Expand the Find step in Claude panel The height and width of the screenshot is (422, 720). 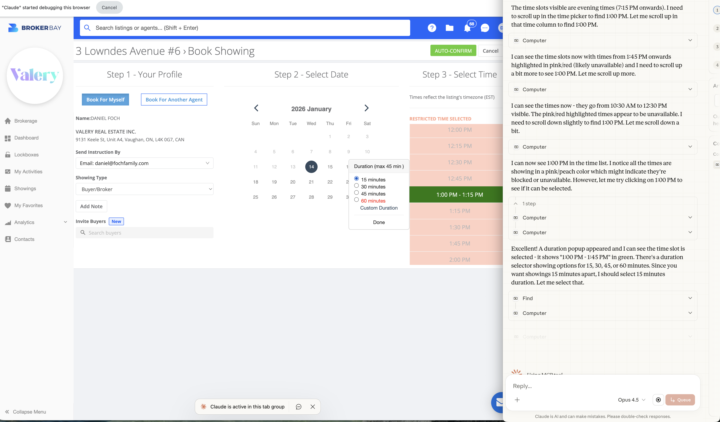(x=602, y=298)
